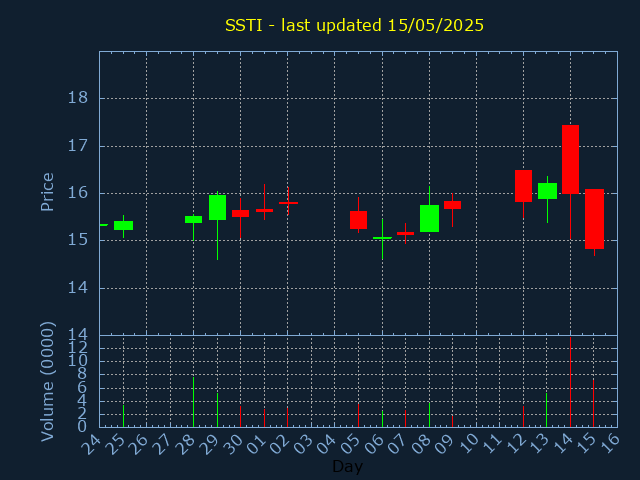Viewport: 640px width, 480px height.
Task: Select the 'Price' y-axis label
Action: coord(47,192)
